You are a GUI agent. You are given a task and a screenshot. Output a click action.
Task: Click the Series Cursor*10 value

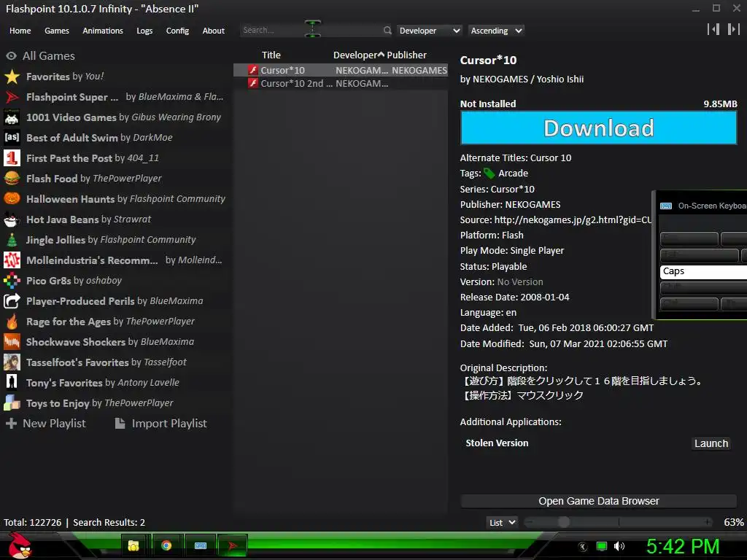point(513,189)
